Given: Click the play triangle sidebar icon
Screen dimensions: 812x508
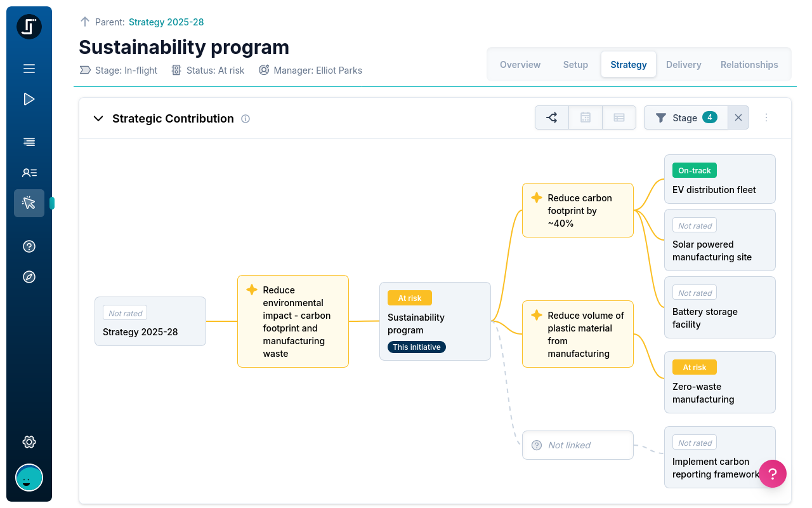Looking at the screenshot, I should click(29, 99).
